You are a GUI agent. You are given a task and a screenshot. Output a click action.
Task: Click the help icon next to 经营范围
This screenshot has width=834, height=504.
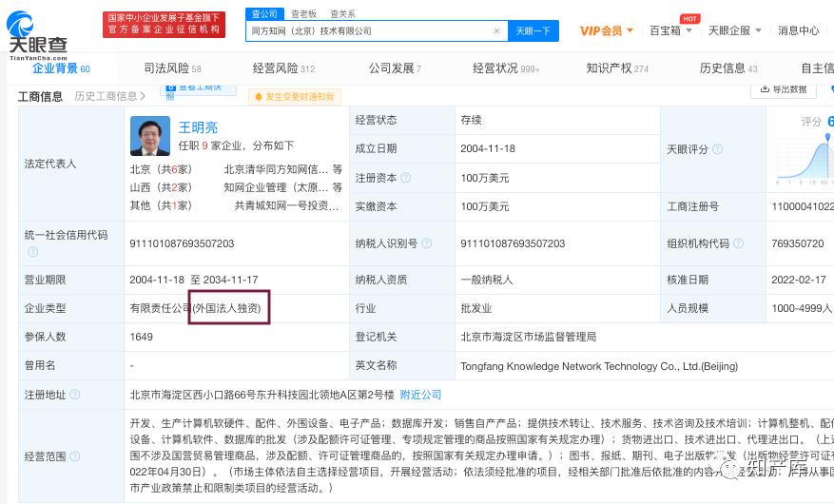click(75, 456)
